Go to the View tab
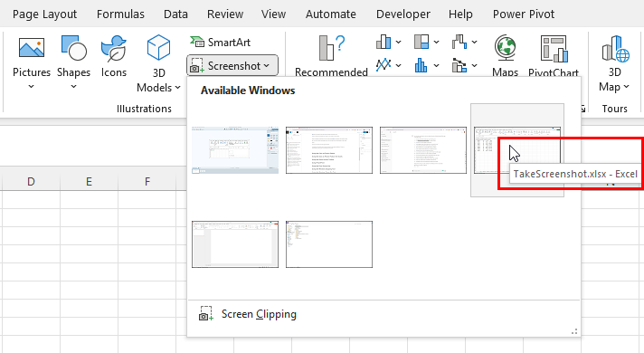The height and width of the screenshot is (353, 644). [x=273, y=14]
